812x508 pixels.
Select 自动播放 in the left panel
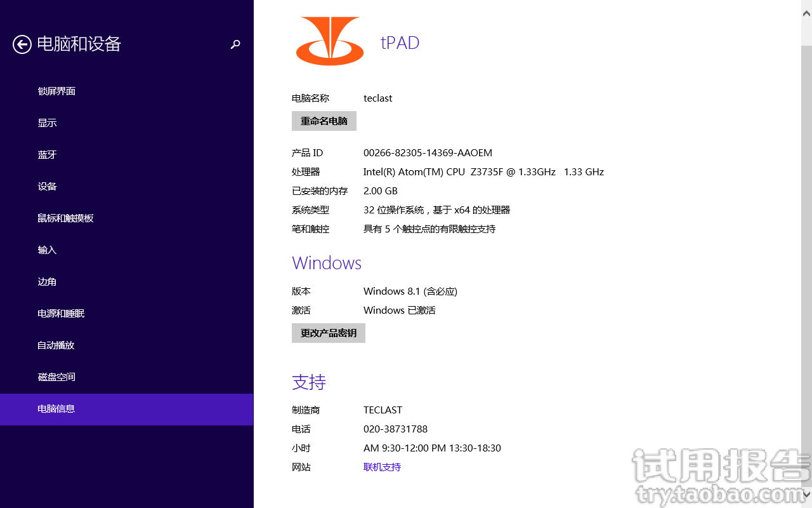coord(56,345)
